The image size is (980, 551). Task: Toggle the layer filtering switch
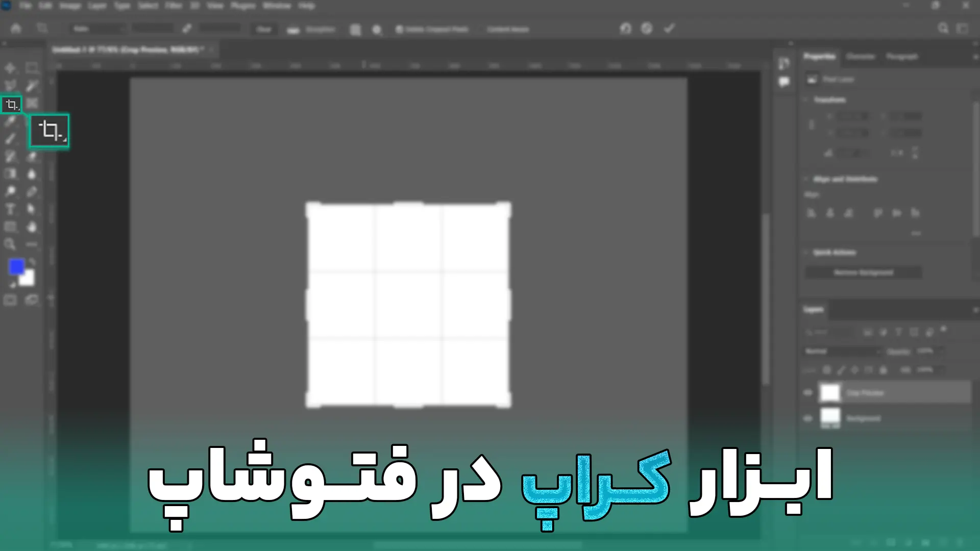944,330
